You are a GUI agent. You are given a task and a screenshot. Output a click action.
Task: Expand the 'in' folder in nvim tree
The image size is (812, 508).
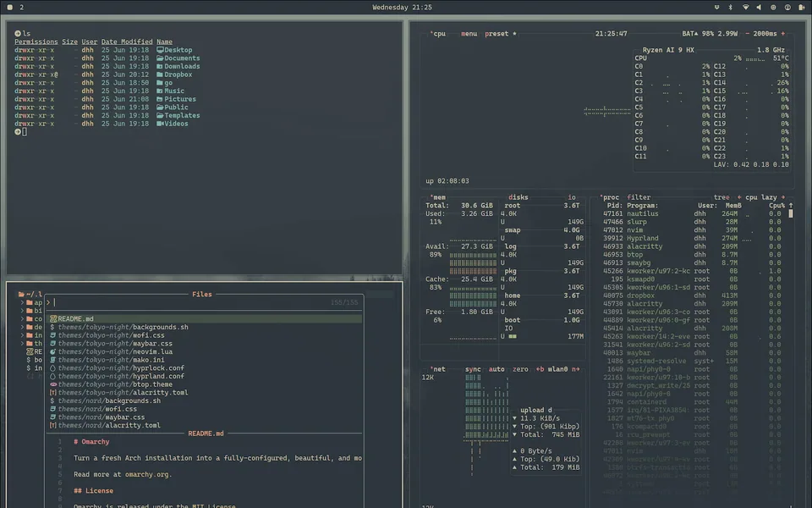click(x=22, y=335)
